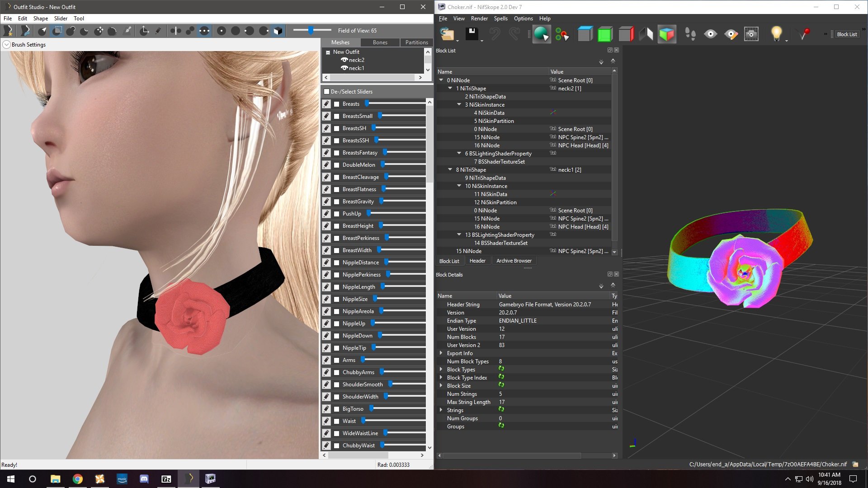Screen dimensions: 868x488
Task: Click the BreastCleavage slider handle
Action: tap(387, 177)
